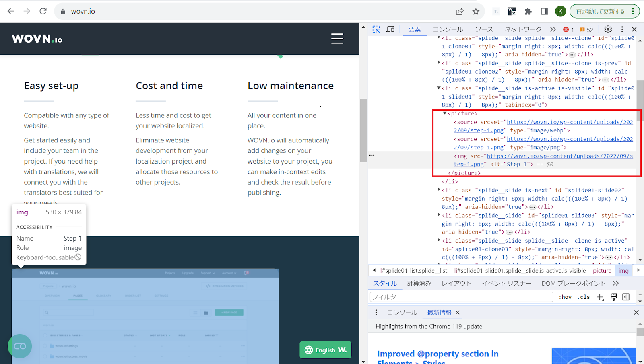The image size is (644, 364).
Task: Show more DevTools tabs via chevron
Action: pos(553,29)
